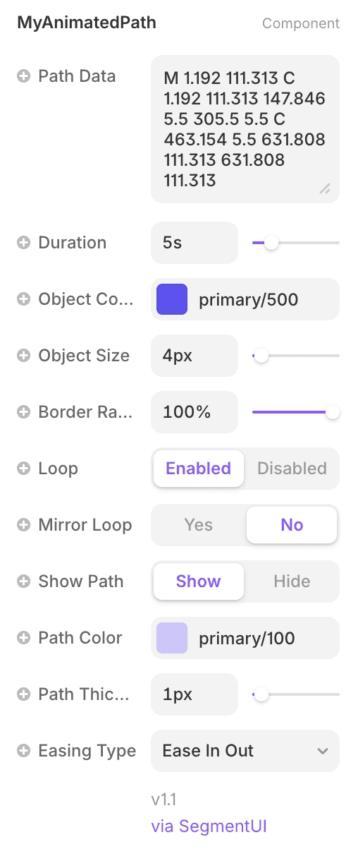Click the Border Radius slider handle
The image size is (358, 868).
pyautogui.click(x=333, y=412)
